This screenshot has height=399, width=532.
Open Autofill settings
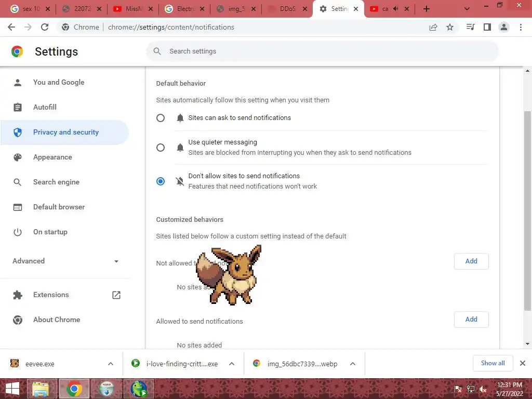45,107
